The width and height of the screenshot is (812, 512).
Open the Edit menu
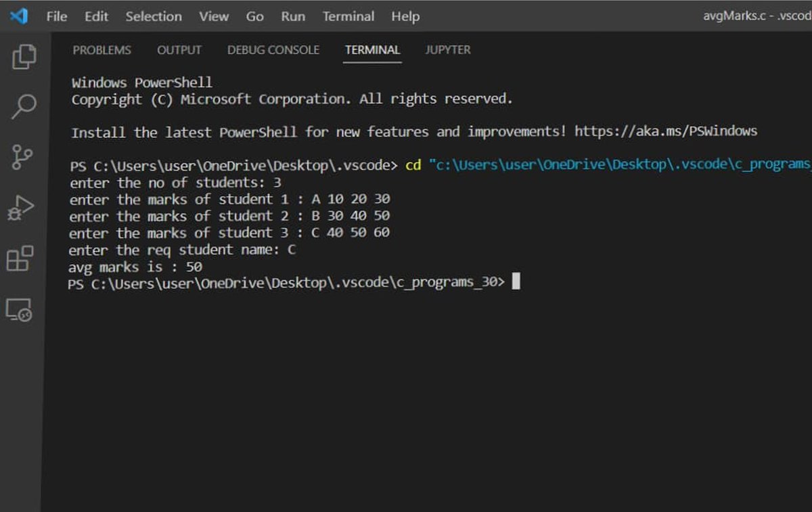click(96, 16)
